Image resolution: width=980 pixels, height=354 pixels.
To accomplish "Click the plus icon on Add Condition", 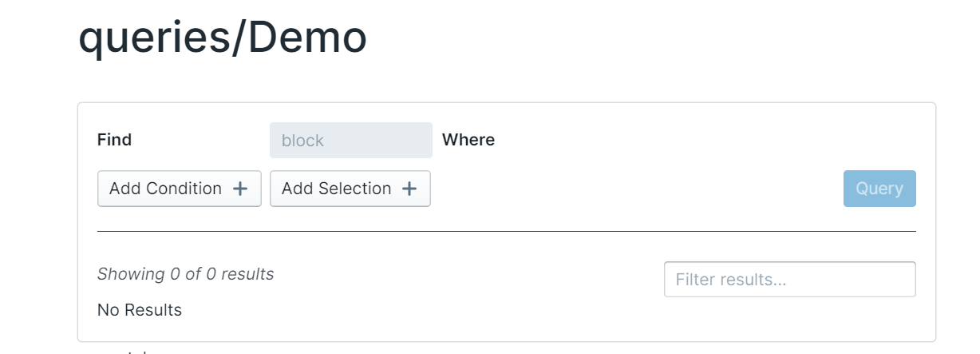I will (x=240, y=189).
